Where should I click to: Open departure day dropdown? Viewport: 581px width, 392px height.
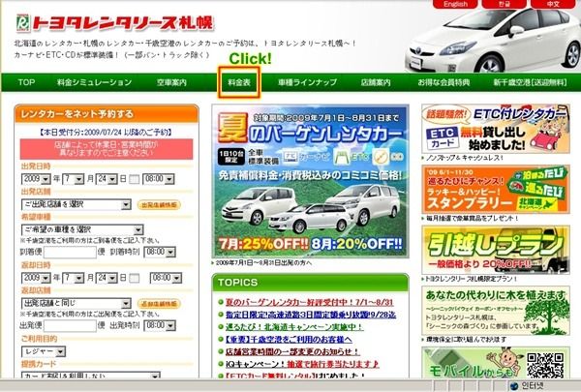pos(107,179)
